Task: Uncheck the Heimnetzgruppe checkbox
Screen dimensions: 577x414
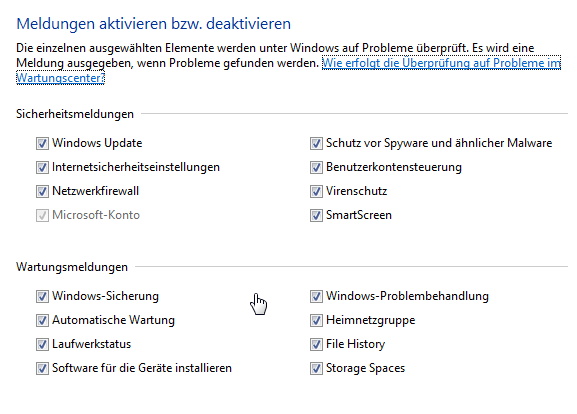Action: [x=316, y=320]
